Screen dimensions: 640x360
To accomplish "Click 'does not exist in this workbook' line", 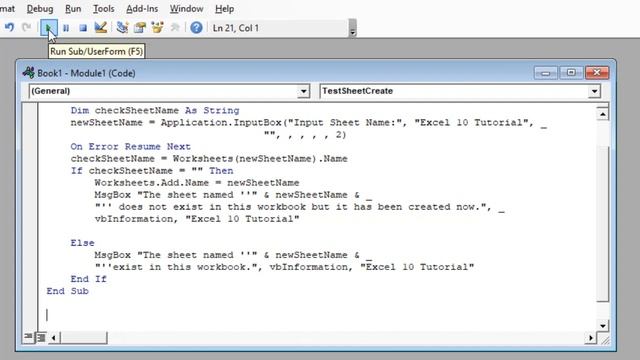I will (x=300, y=207).
